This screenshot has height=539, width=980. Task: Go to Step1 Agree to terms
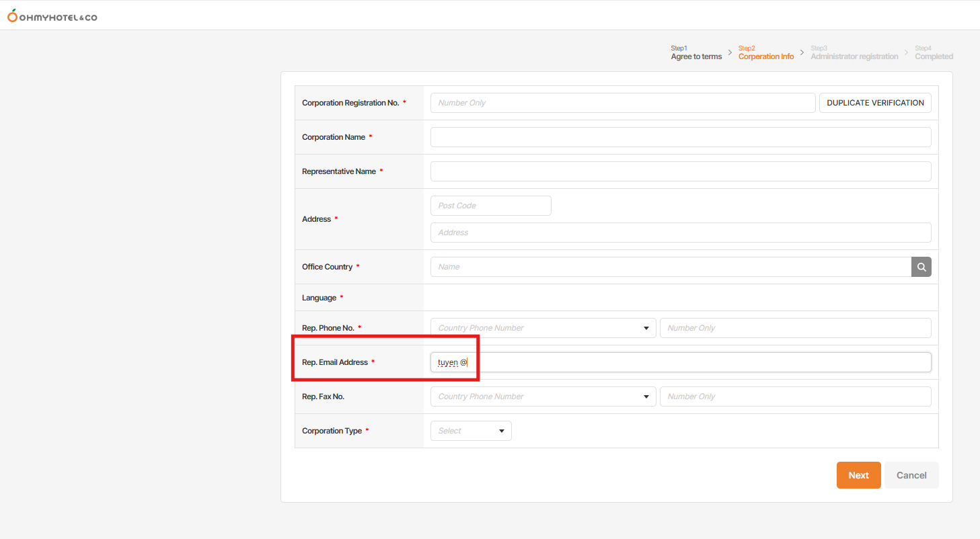696,53
